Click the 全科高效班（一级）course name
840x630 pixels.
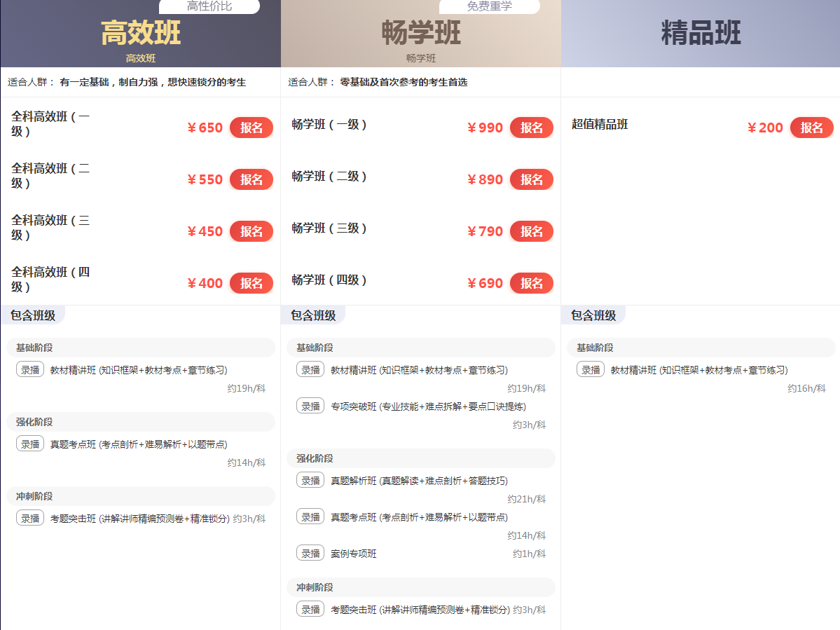coord(51,124)
